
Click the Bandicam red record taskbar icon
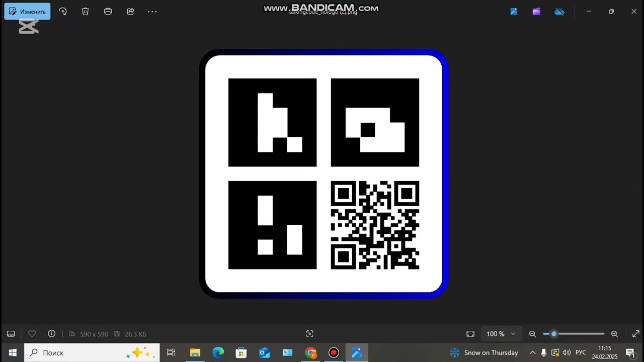pos(334,352)
